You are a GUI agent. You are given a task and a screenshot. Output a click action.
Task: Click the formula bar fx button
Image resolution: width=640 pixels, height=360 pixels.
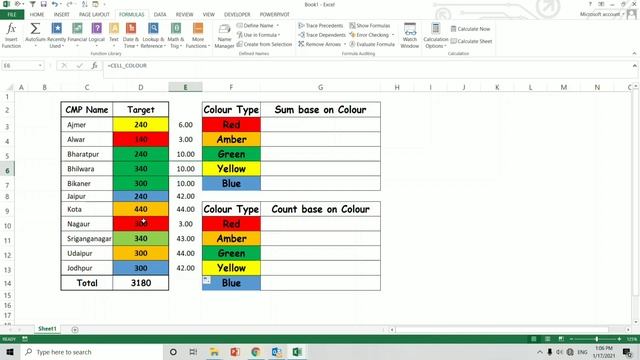click(94, 66)
